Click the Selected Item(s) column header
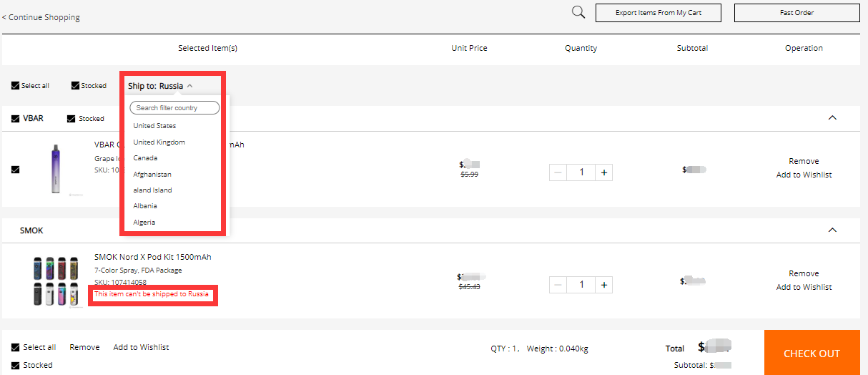Image resolution: width=868 pixels, height=375 pixels. point(207,48)
